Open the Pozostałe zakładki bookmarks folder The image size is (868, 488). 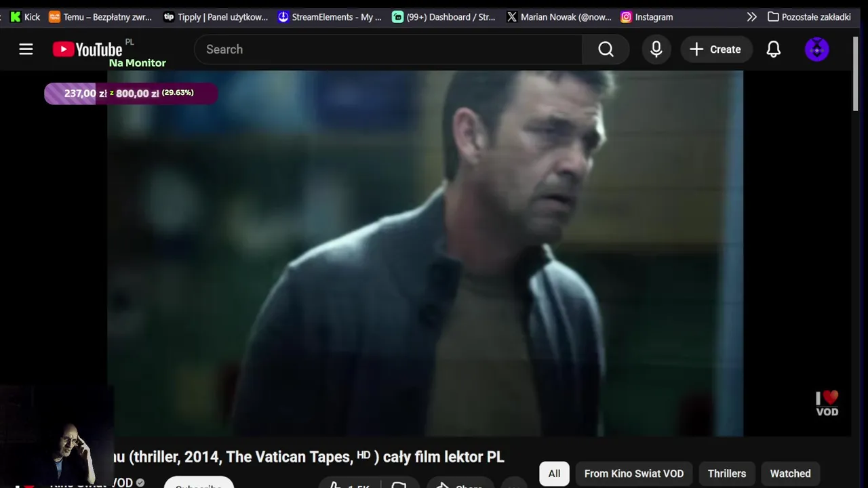point(809,17)
